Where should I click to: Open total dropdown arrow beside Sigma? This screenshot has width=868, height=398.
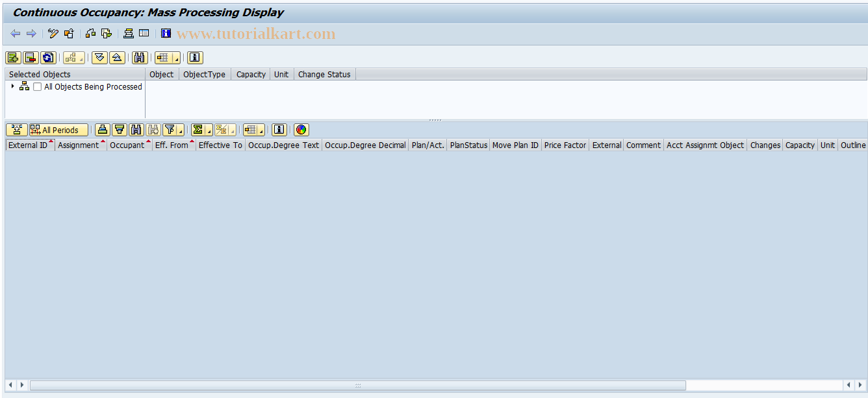[209, 131]
